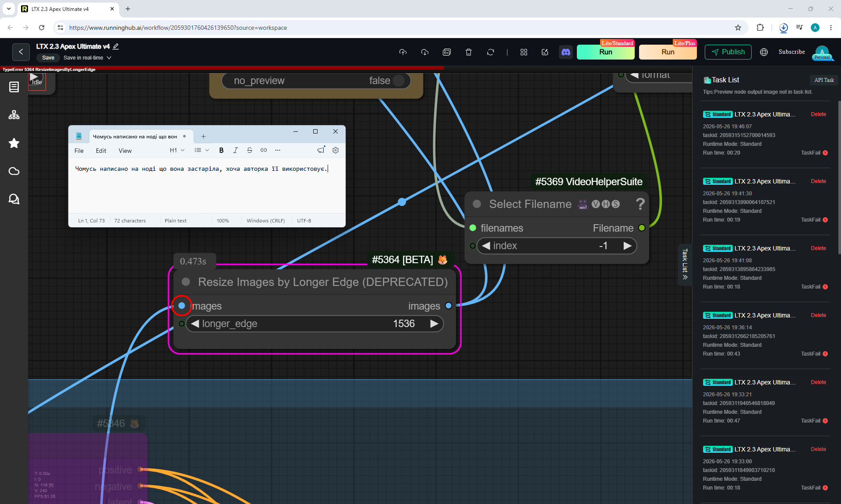The height and width of the screenshot is (504, 841).
Task: Open the Edit menu in Notepad
Action: click(101, 151)
